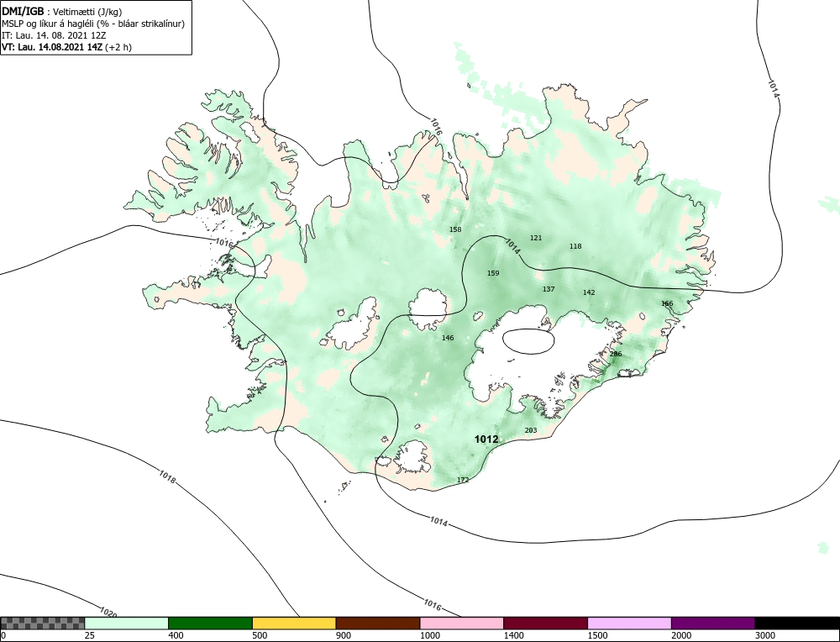Click the CAPE value 203 on the map
Viewport: 840px width, 642px height.
(x=530, y=430)
